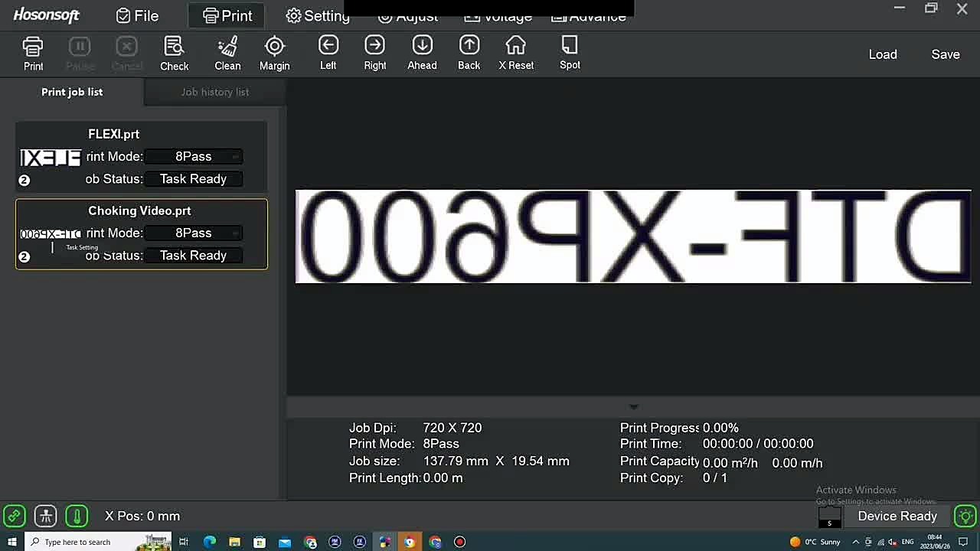
Task: Open Print Mode dropdown for Choking Video.prt
Action: click(x=194, y=233)
